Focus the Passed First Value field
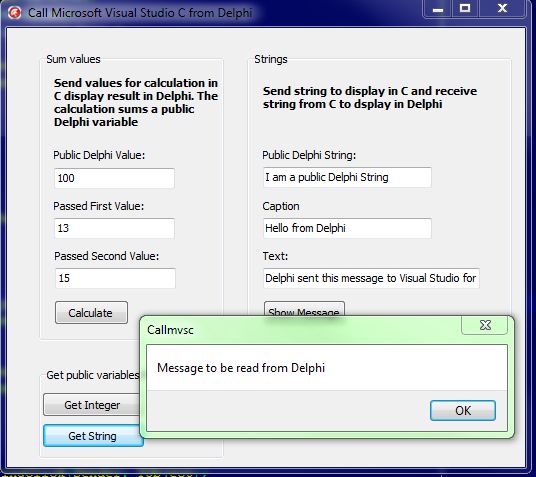 tap(114, 228)
